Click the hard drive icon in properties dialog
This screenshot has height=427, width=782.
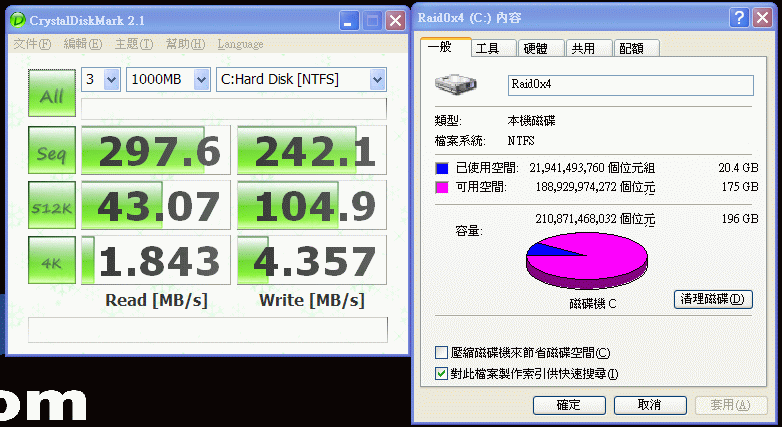pos(455,83)
